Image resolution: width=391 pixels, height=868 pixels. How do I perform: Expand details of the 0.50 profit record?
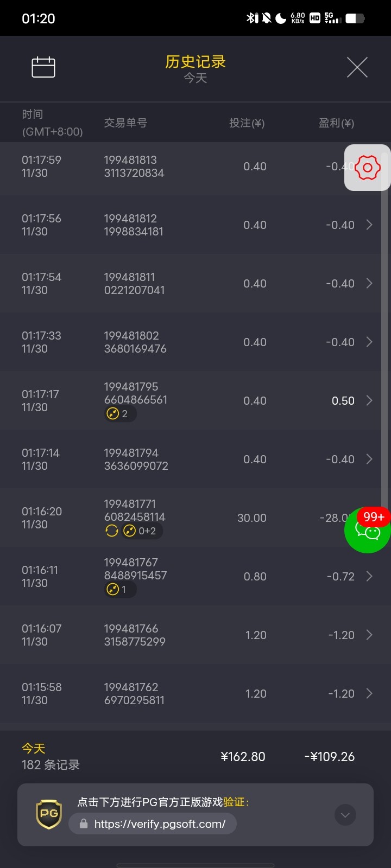pyautogui.click(x=369, y=400)
